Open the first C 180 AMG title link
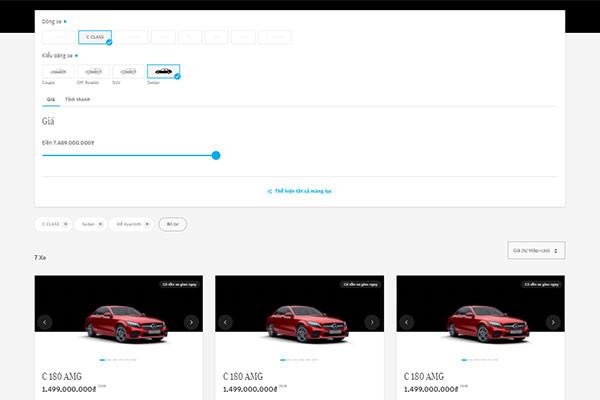Image resolution: width=600 pixels, height=400 pixels. click(x=61, y=376)
